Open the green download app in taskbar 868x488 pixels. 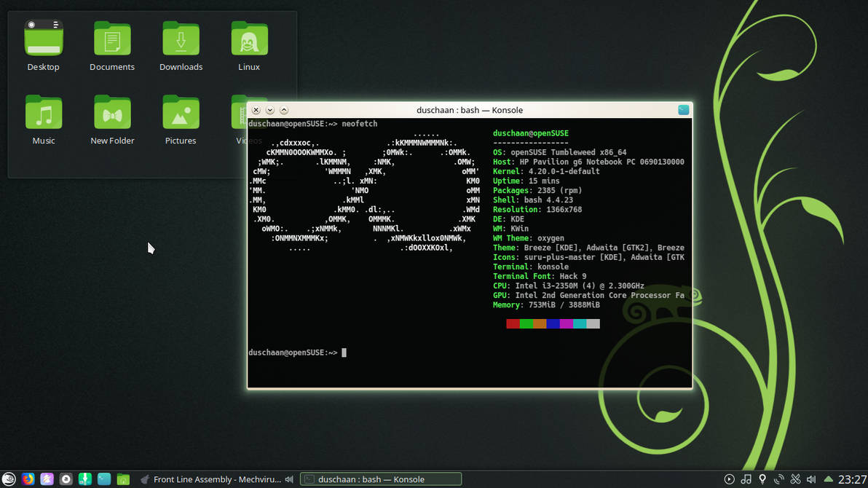[84, 479]
